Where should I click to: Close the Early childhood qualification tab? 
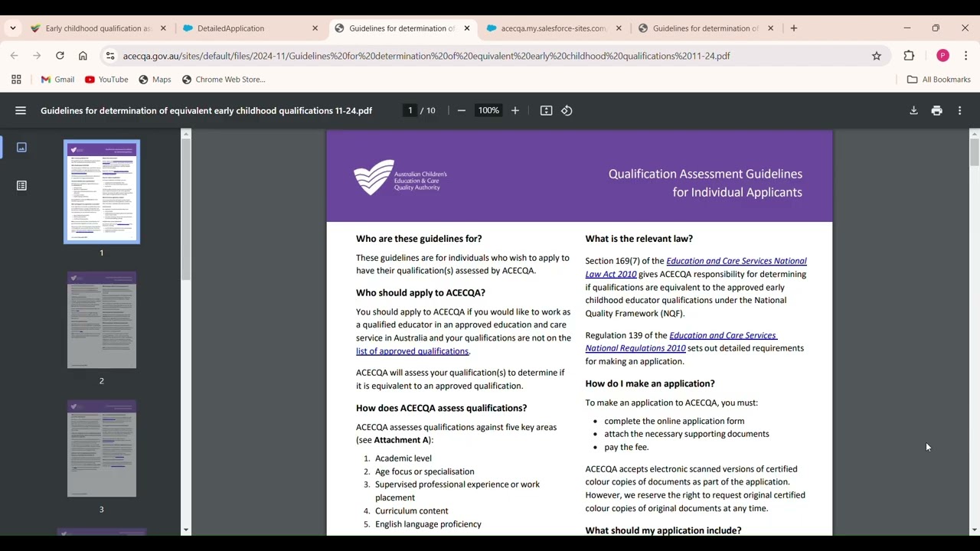coord(163,28)
